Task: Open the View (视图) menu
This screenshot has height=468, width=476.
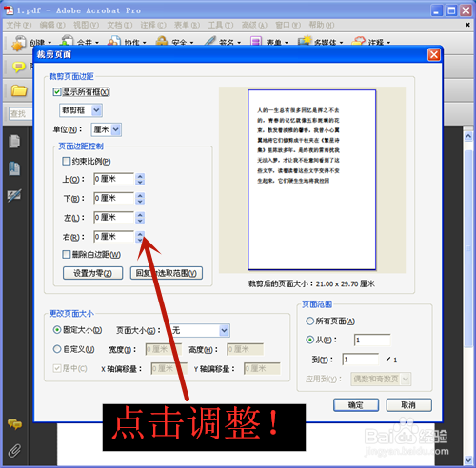Action: [86, 25]
